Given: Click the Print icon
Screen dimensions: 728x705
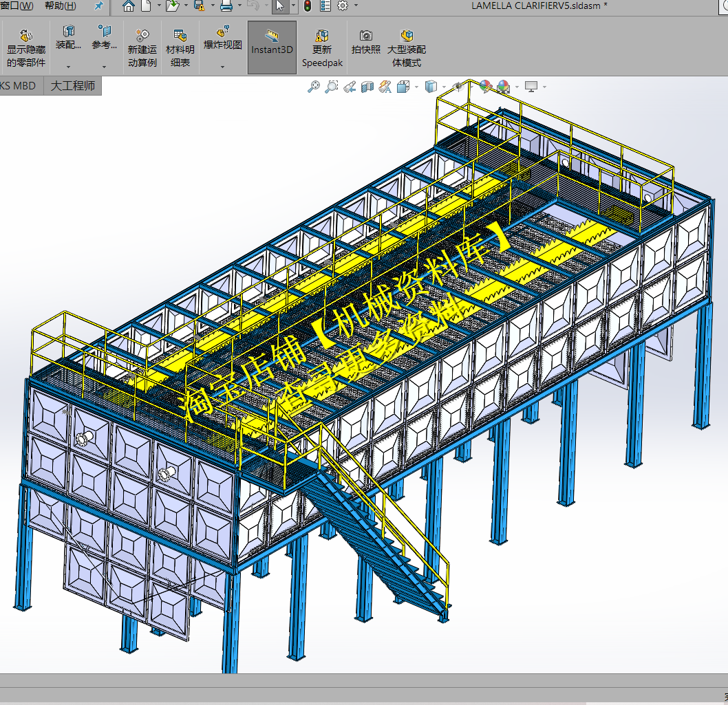Looking at the screenshot, I should click(x=226, y=6).
